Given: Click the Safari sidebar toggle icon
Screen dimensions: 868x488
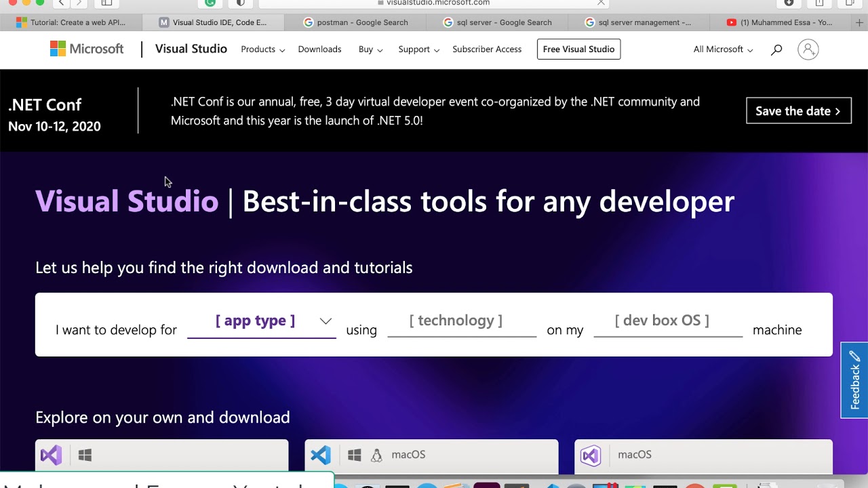Looking at the screenshot, I should (106, 3).
